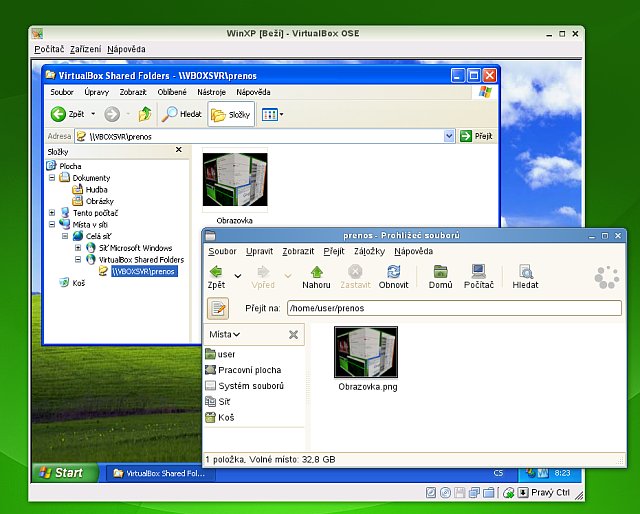Click the VirtualBox CD status icon
This screenshot has height=514, width=640.
pyautogui.click(x=445, y=493)
